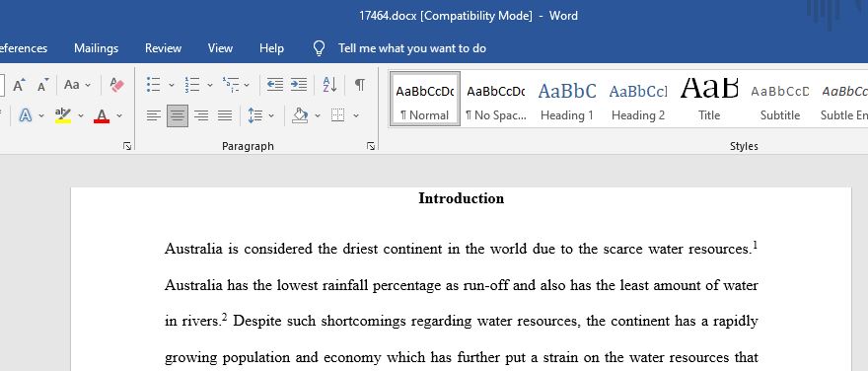Open the Change Case Aa dropdown
This screenshot has height=371, width=868.
tap(77, 85)
